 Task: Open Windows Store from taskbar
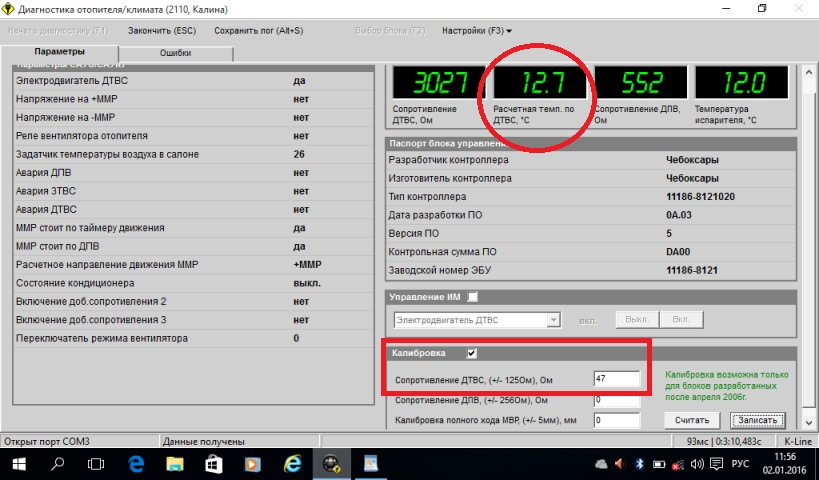[214, 464]
